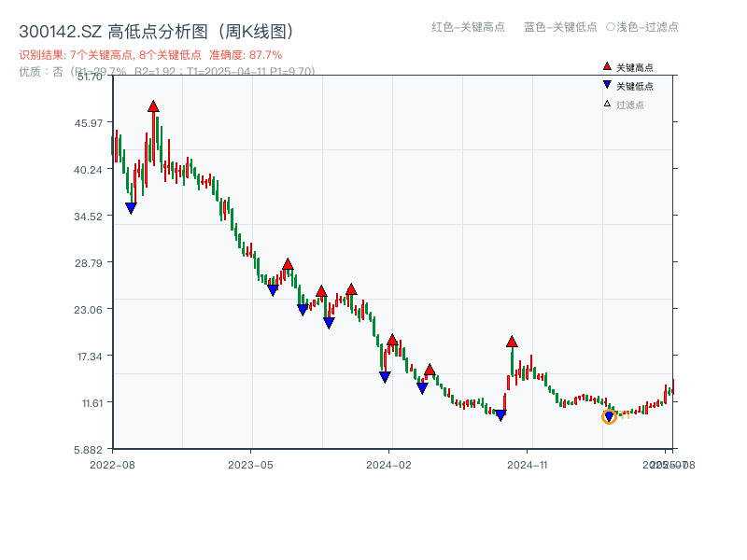Click the red triangle marker near the 28.79 level
The width and height of the screenshot is (747, 560).
click(x=287, y=264)
